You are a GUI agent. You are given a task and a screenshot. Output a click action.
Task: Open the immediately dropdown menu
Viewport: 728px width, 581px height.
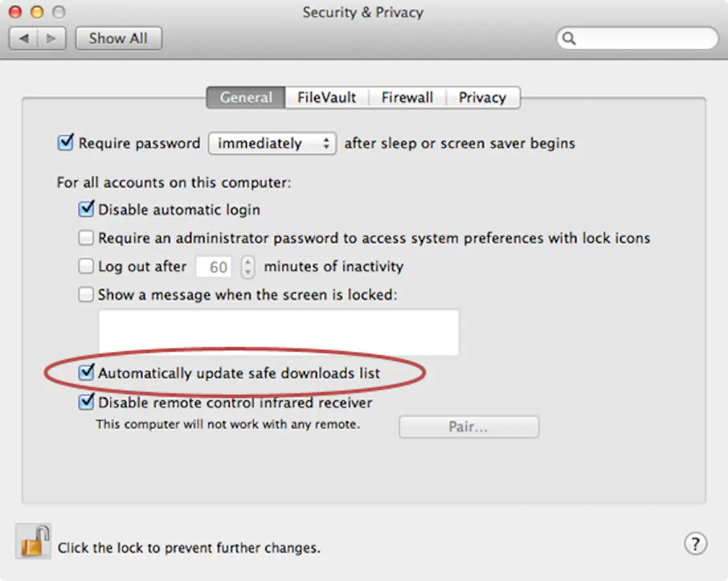pos(272,143)
